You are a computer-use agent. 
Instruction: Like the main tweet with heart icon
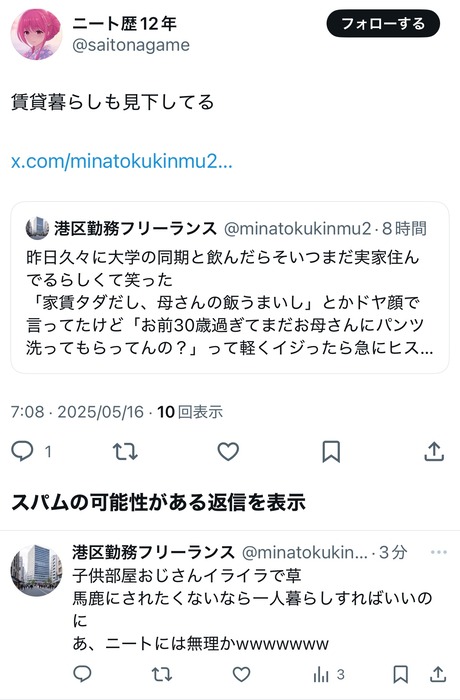[228, 451]
